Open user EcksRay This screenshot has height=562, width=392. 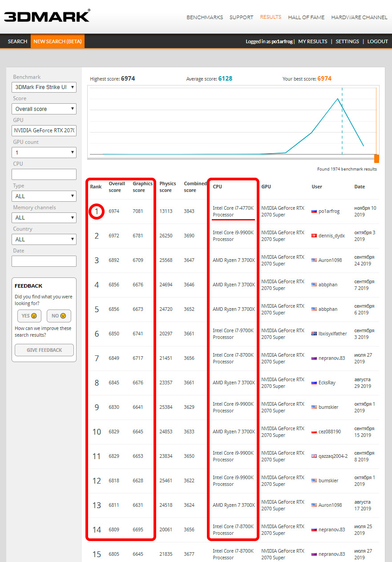point(327,383)
